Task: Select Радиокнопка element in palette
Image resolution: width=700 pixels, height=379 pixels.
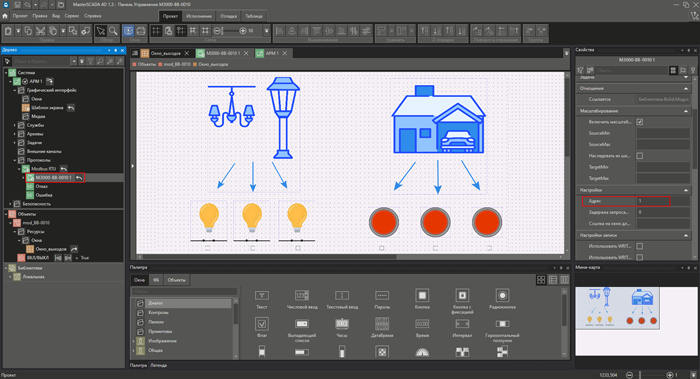Action: tap(502, 299)
